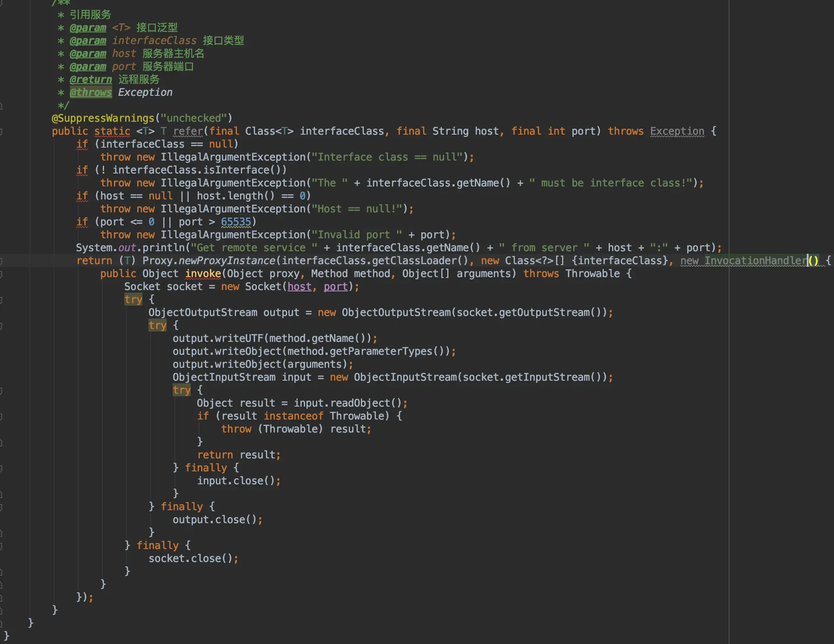This screenshot has height=644, width=834.
Task: Click the underlined host argument in Socket constructor
Action: (x=299, y=287)
